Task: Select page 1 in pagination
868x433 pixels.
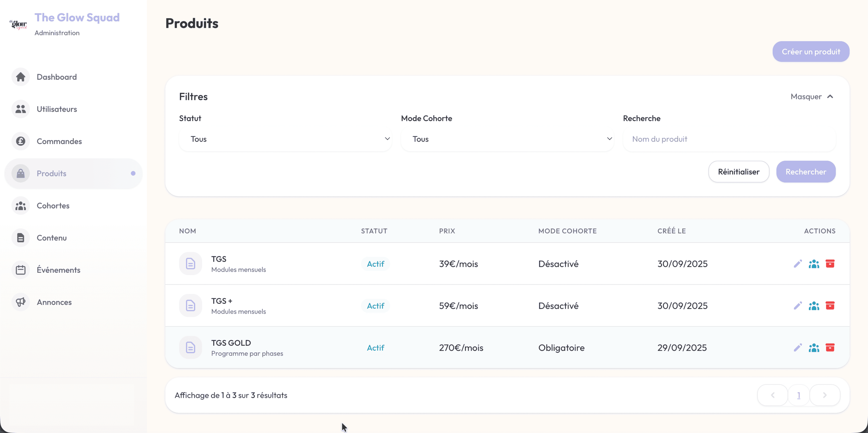Action: click(x=799, y=395)
